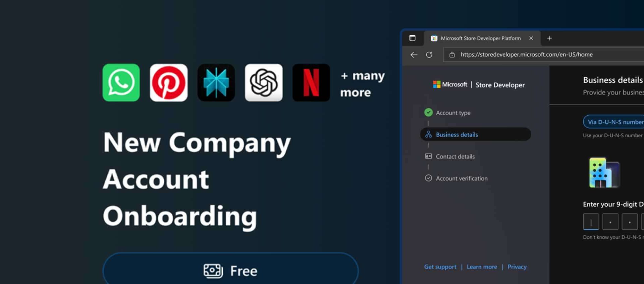644x284 pixels.
Task: Go back in the browser
Action: point(414,55)
